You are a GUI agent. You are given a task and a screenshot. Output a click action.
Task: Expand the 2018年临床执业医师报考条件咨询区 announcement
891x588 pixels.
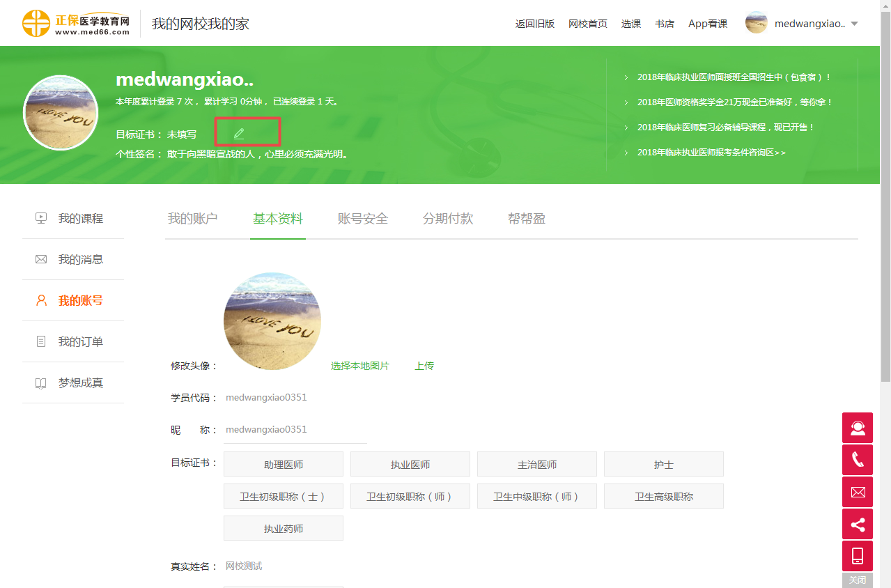711,153
